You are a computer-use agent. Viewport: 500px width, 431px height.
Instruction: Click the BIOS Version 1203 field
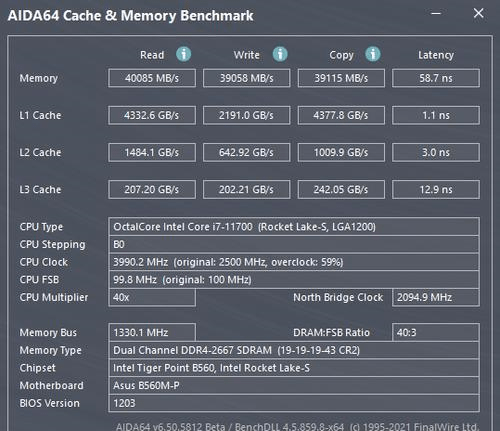click(x=294, y=403)
